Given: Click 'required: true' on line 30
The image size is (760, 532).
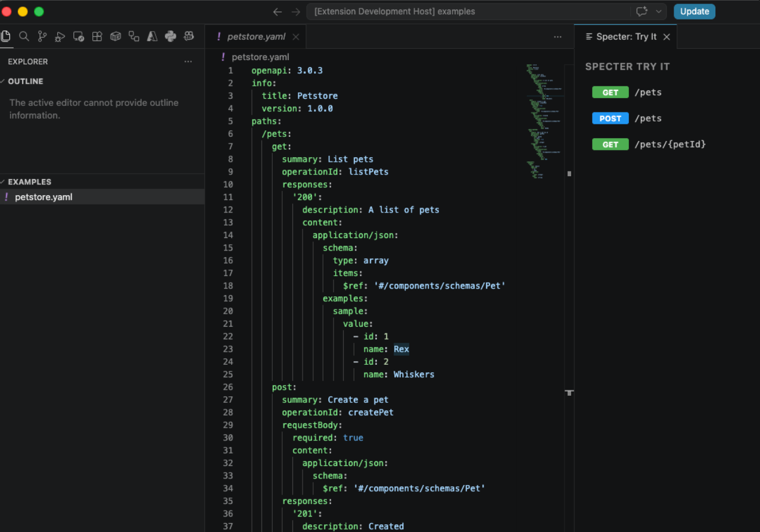Looking at the screenshot, I should [328, 437].
